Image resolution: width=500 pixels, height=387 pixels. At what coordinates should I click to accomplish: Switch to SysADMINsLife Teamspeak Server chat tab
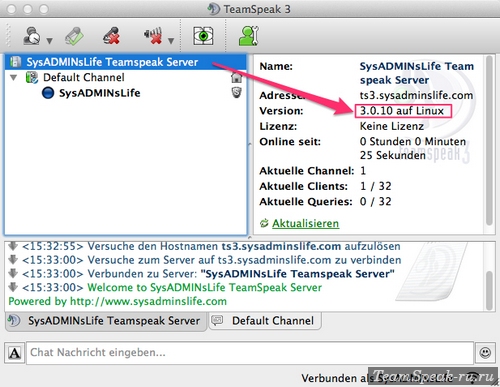(106, 321)
